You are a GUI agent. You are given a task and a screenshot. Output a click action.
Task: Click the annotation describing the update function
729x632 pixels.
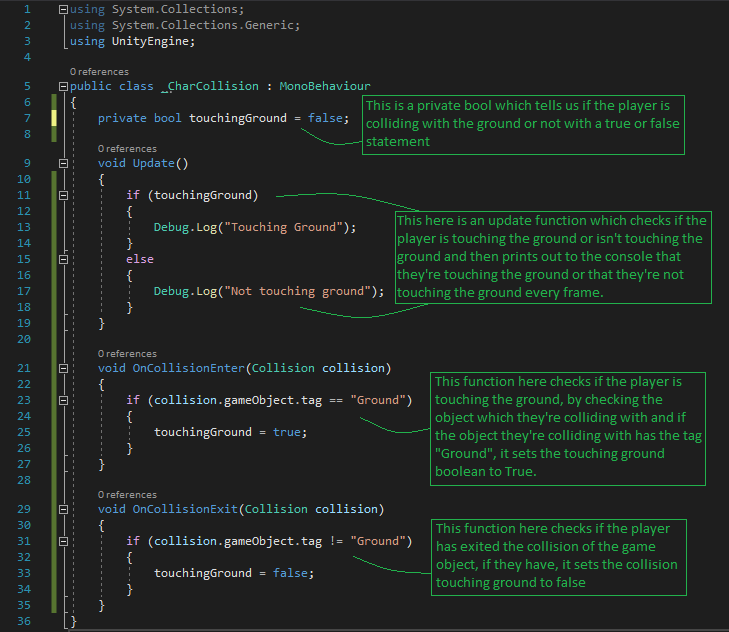pyautogui.click(x=553, y=257)
